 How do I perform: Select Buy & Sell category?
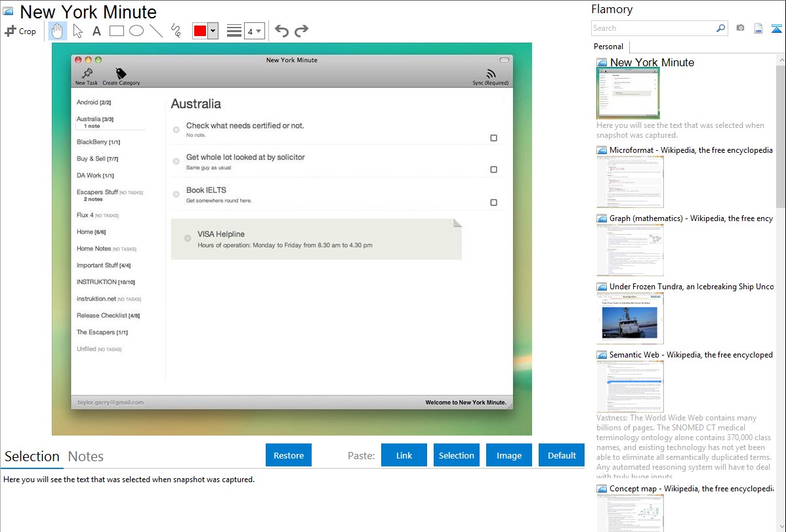tap(97, 159)
